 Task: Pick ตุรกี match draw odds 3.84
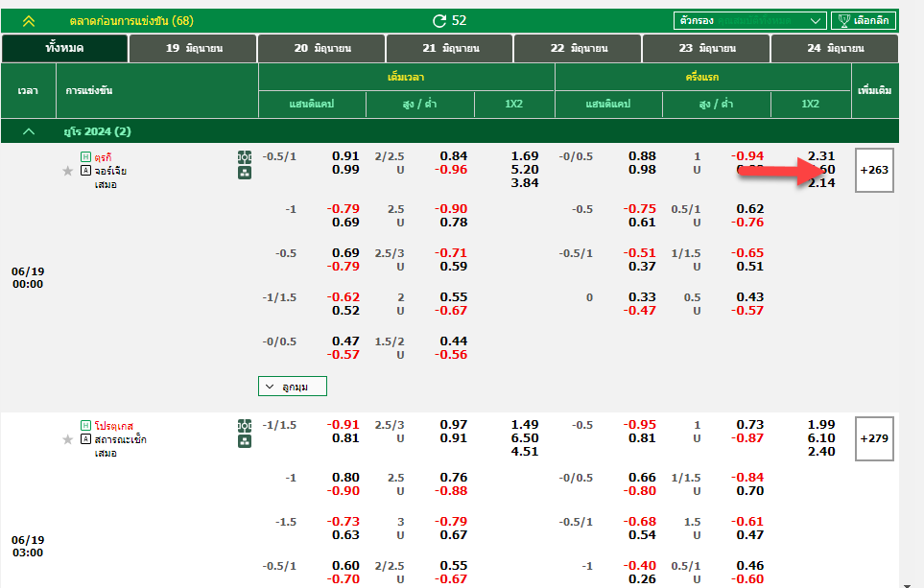click(525, 183)
